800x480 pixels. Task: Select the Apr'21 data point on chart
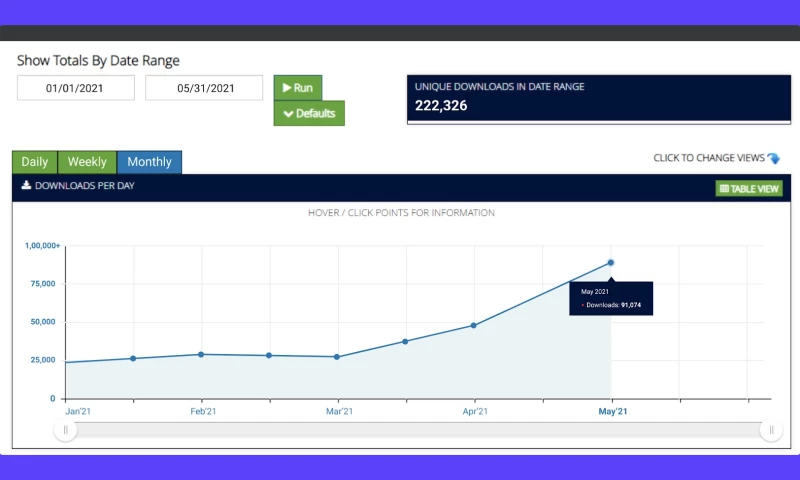click(473, 325)
